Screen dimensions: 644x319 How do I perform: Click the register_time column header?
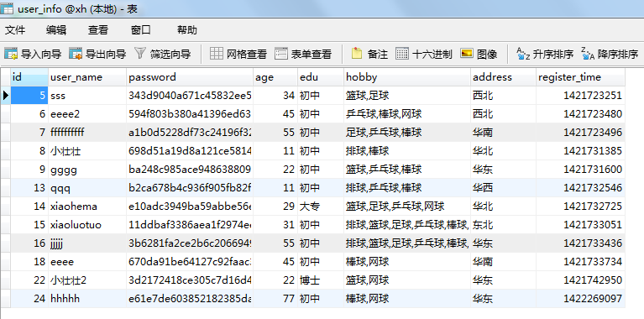(580, 77)
